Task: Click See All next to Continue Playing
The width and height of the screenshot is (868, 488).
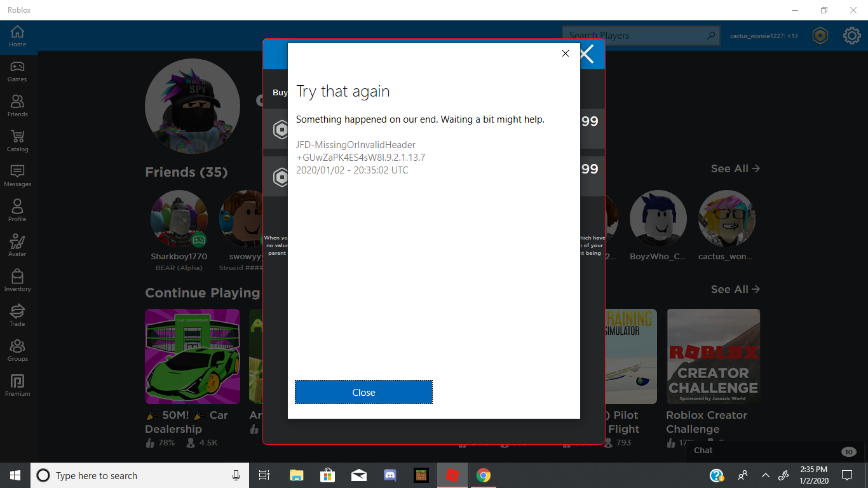Action: click(x=735, y=289)
